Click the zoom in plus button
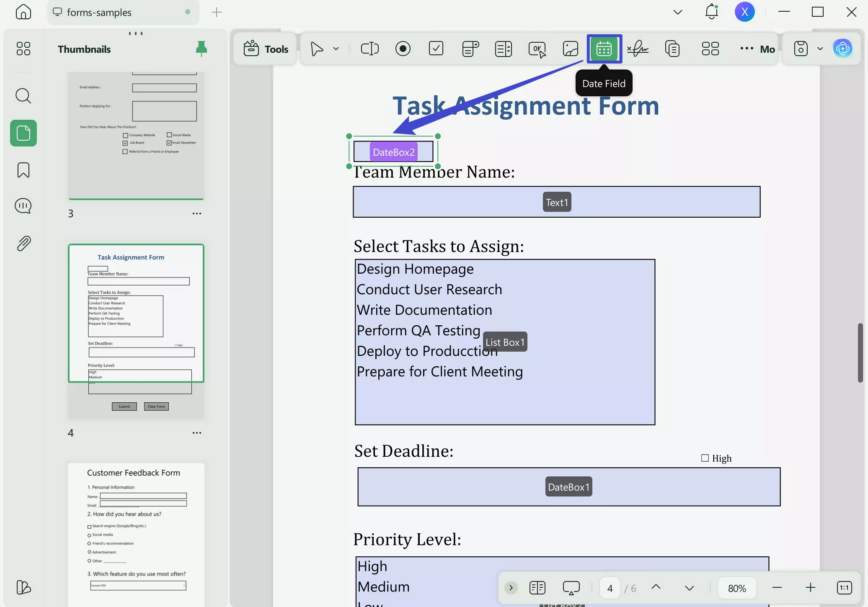This screenshot has width=868, height=607. pyautogui.click(x=810, y=588)
